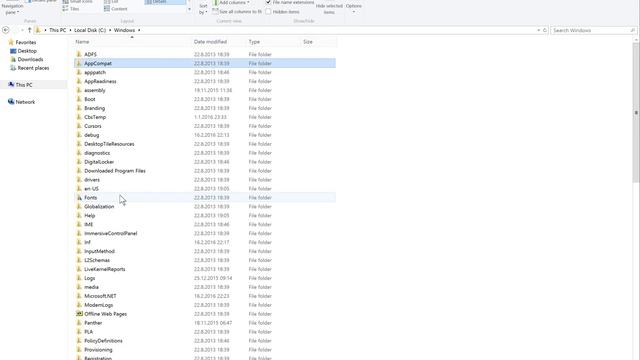Select the AppReadiness folder name

tap(100, 81)
